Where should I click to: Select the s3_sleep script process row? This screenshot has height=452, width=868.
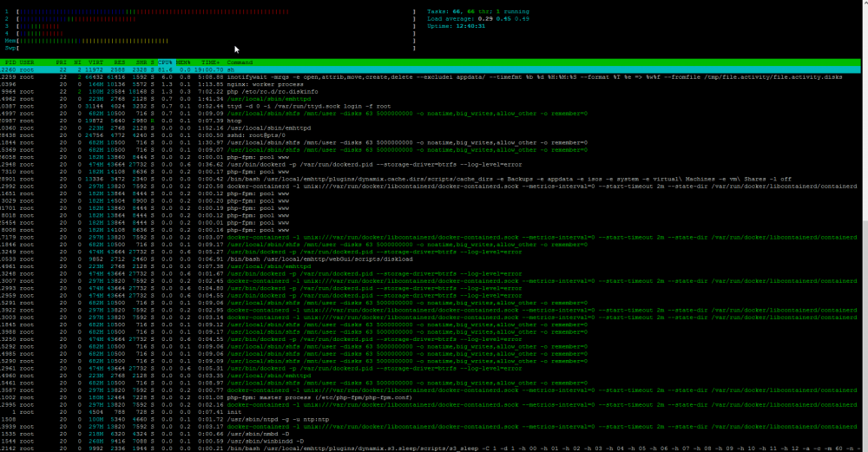point(431,449)
